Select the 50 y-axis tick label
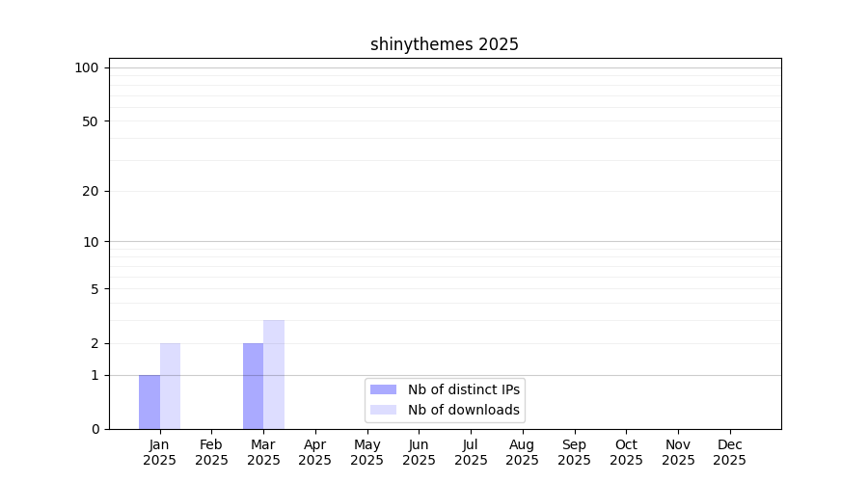The image size is (868, 482). pyautogui.click(x=91, y=121)
